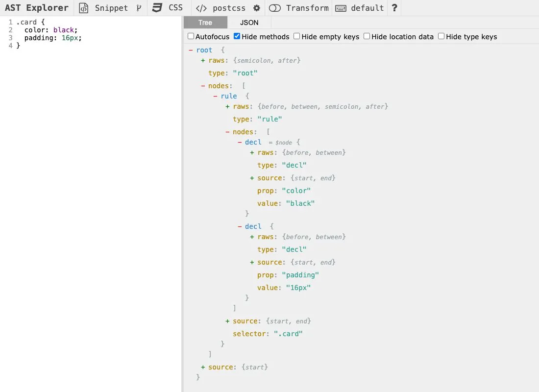Click the type "rule" value
Image resolution: width=539 pixels, height=392 pixels.
click(270, 120)
